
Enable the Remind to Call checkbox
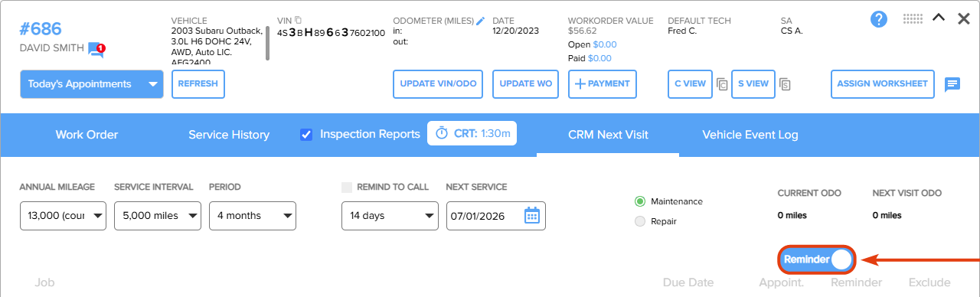pyautogui.click(x=347, y=187)
